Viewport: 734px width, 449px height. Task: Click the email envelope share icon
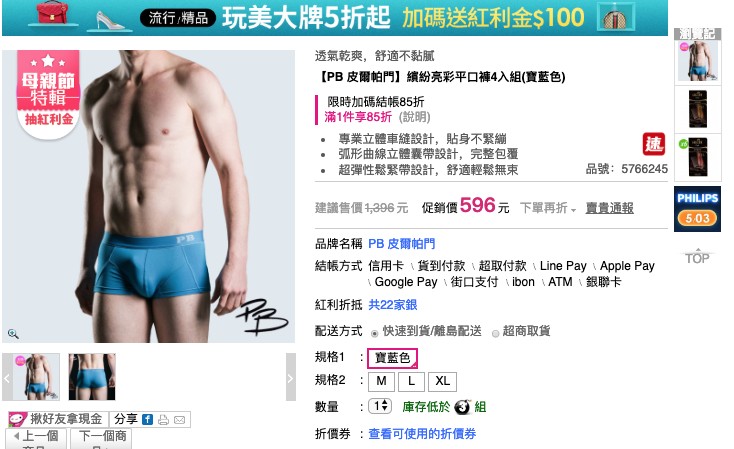click(180, 420)
